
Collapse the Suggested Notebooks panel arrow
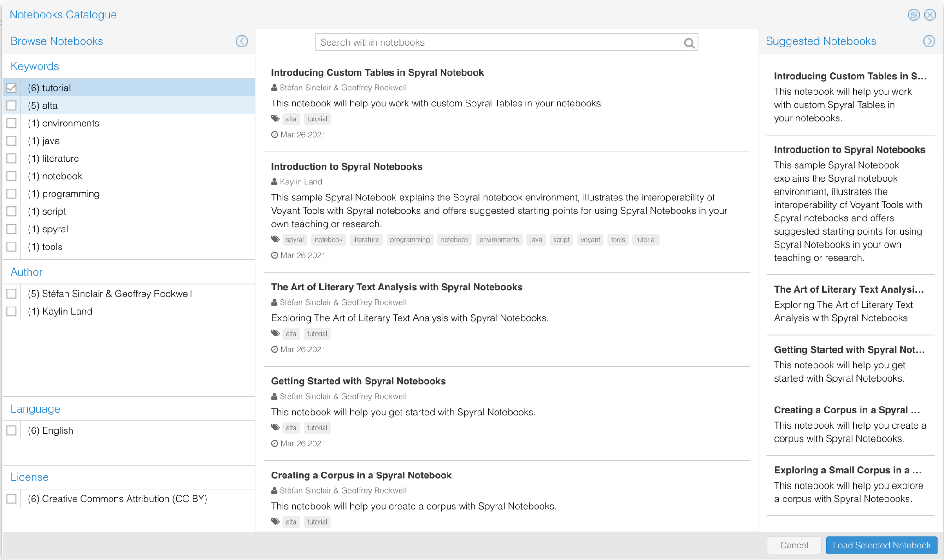[929, 41]
